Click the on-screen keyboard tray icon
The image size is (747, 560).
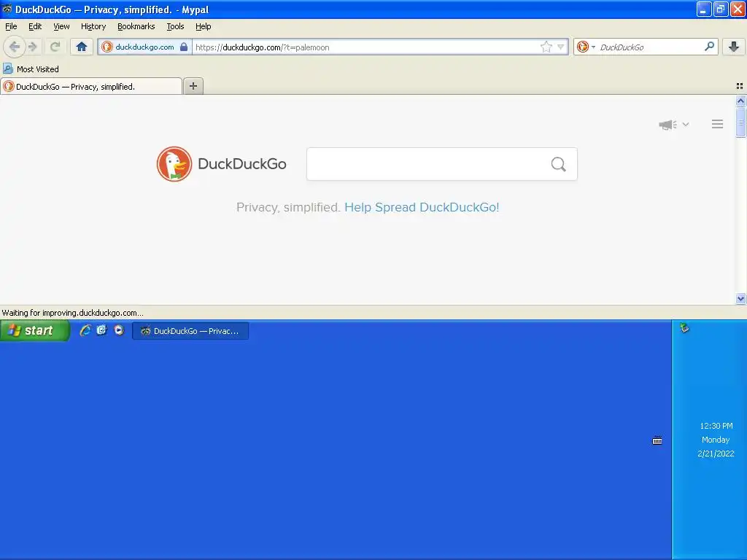click(x=657, y=440)
